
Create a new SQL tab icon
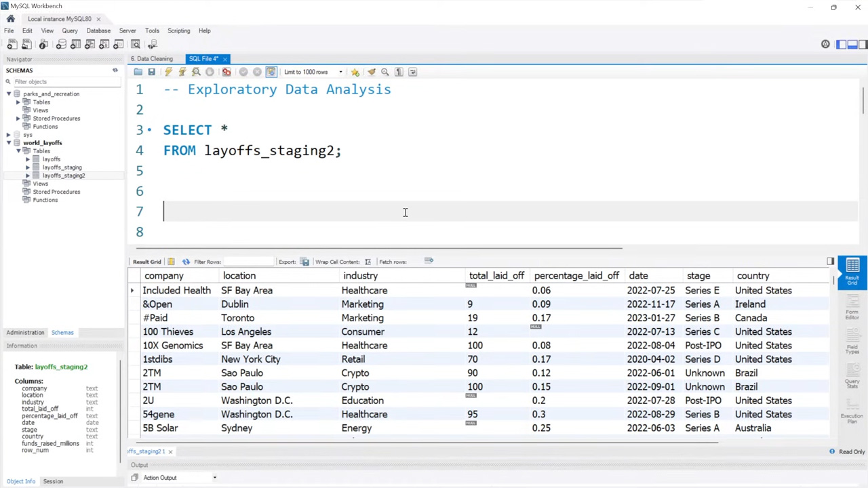12,44
